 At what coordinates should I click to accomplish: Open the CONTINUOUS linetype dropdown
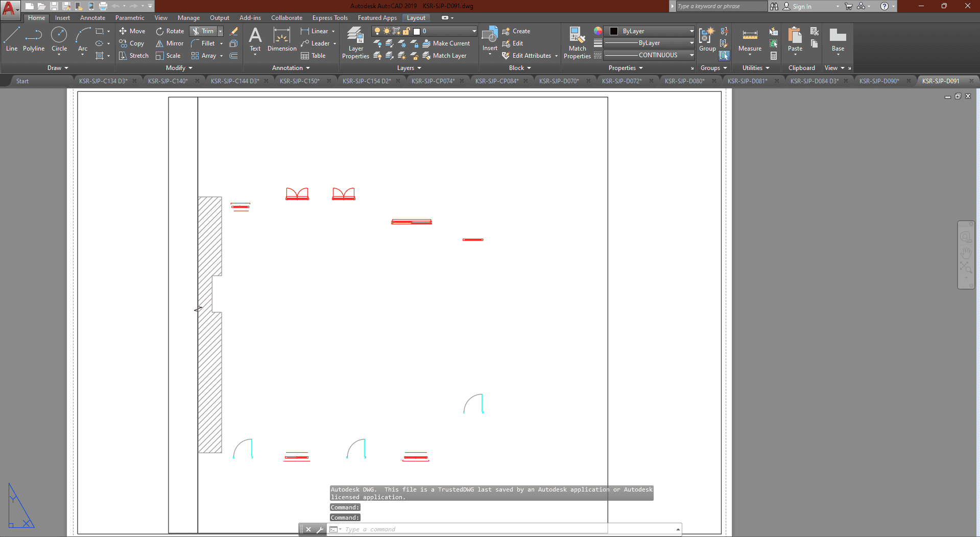691,55
